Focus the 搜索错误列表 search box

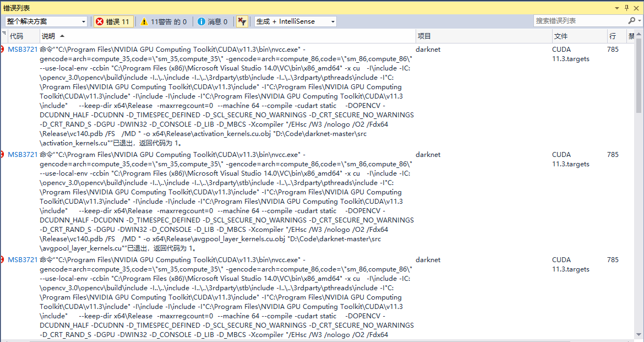(579, 21)
